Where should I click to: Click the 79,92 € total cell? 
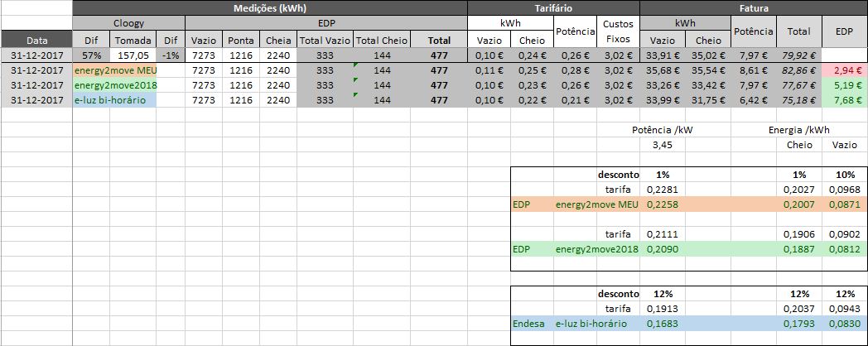(798, 55)
